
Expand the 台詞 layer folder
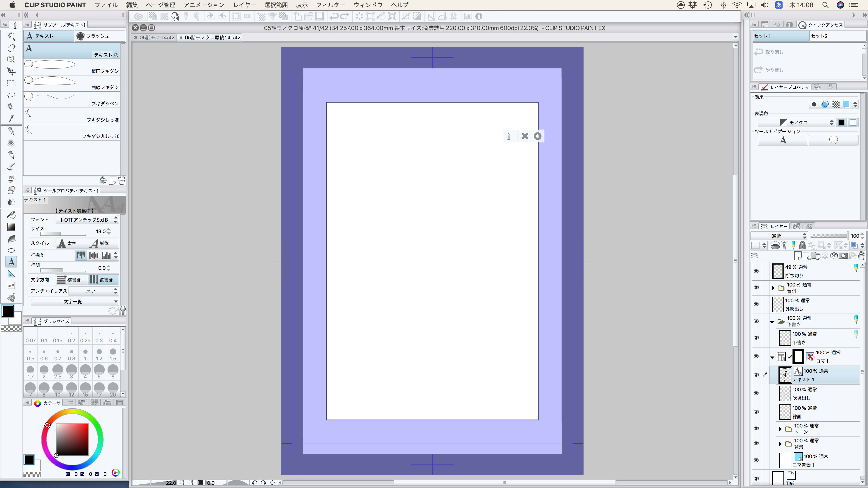tap(773, 288)
